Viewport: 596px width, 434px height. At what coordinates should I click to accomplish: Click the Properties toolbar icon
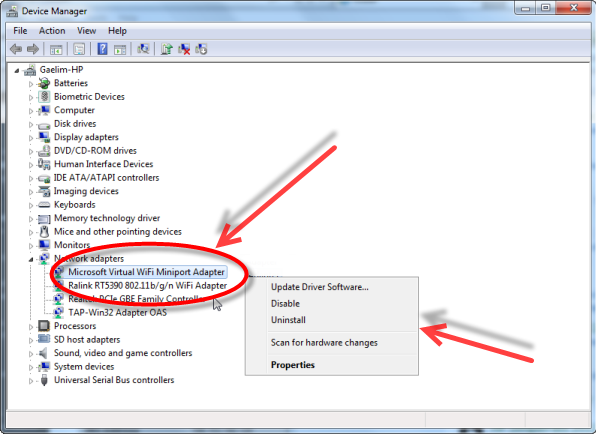79,49
